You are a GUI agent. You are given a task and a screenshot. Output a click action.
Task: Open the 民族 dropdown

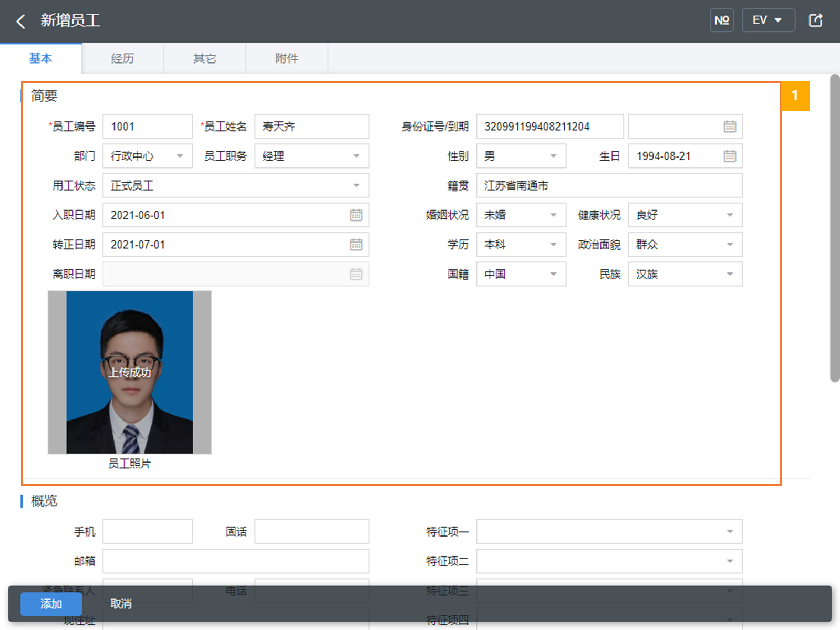686,274
